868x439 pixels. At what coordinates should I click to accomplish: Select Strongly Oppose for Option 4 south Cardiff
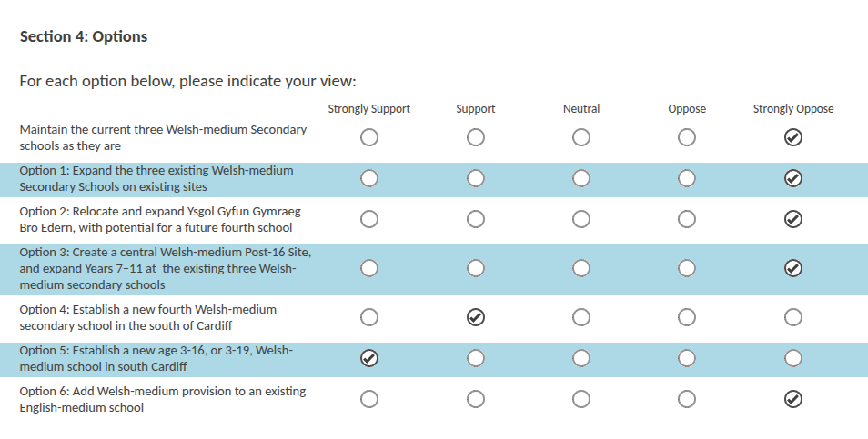pos(793,317)
